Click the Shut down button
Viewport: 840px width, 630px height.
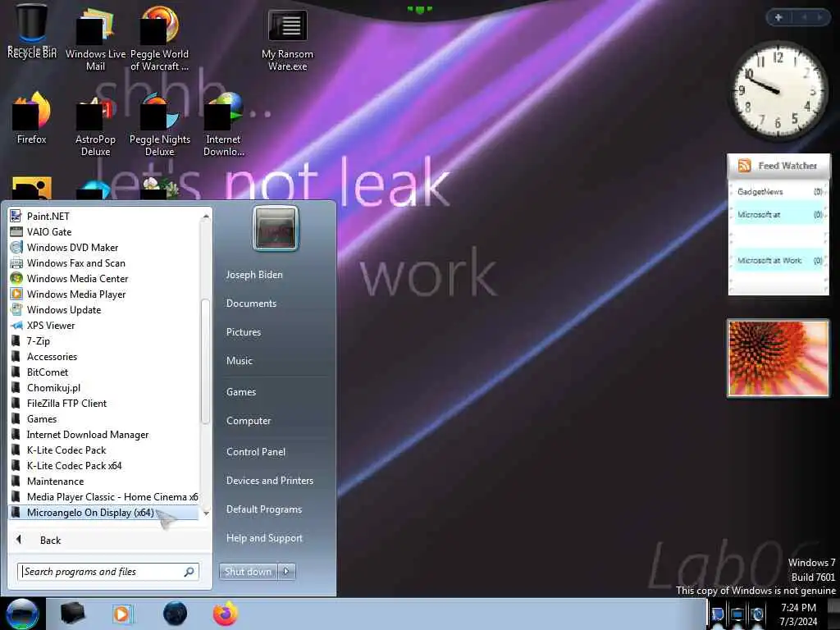(248, 572)
